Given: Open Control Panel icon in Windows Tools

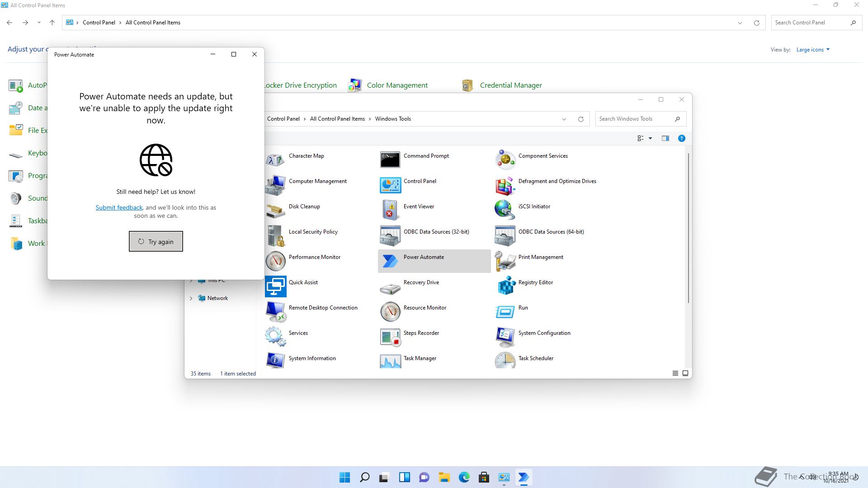Looking at the screenshot, I should click(390, 185).
